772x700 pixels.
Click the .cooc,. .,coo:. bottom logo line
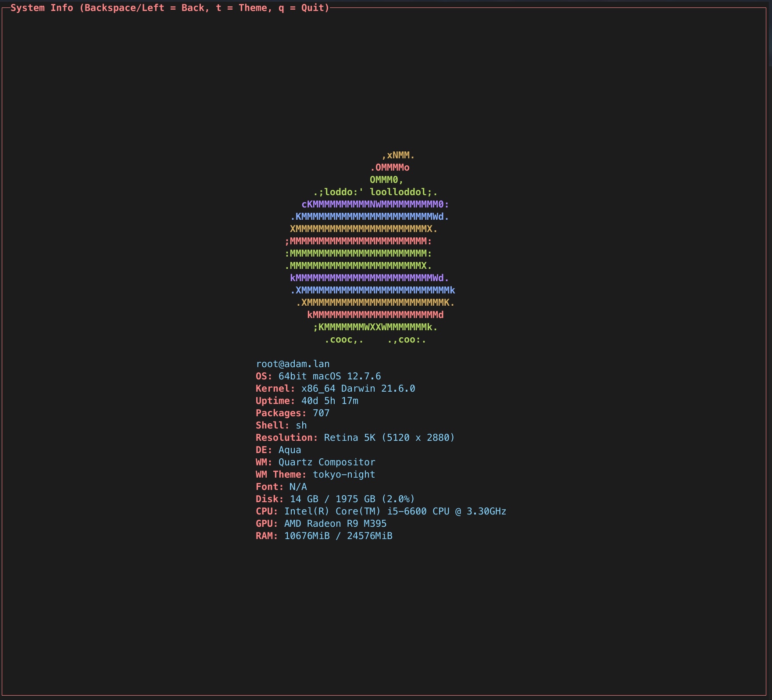[x=375, y=339]
